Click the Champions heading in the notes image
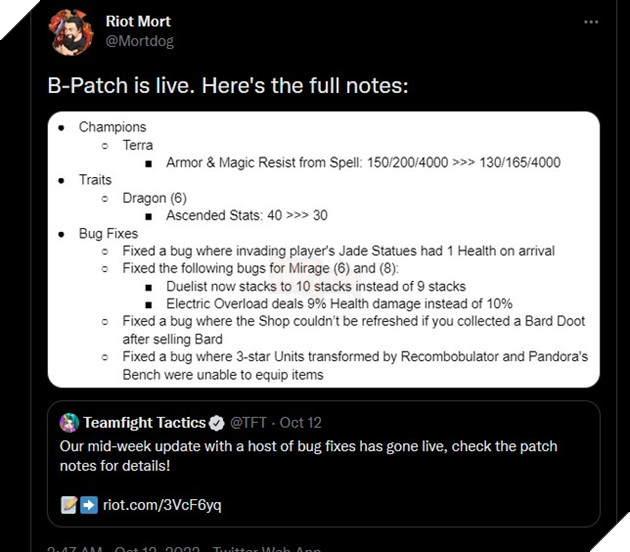This screenshot has height=552, width=630. point(112,127)
